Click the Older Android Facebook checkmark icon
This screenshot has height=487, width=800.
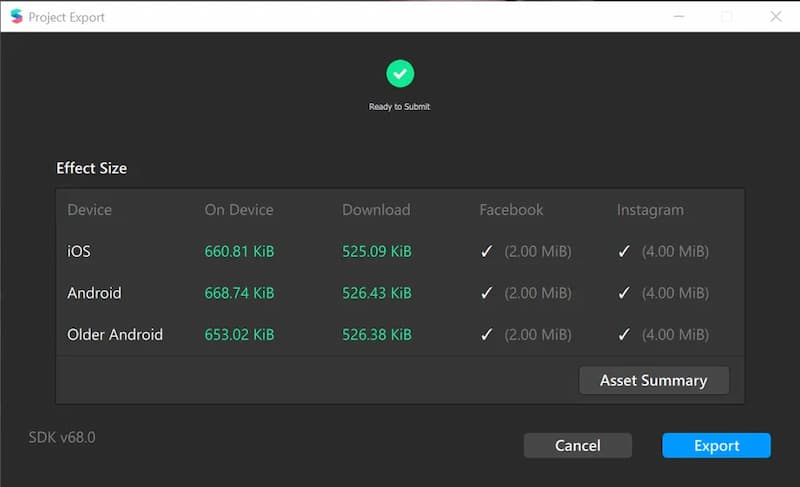tap(487, 335)
